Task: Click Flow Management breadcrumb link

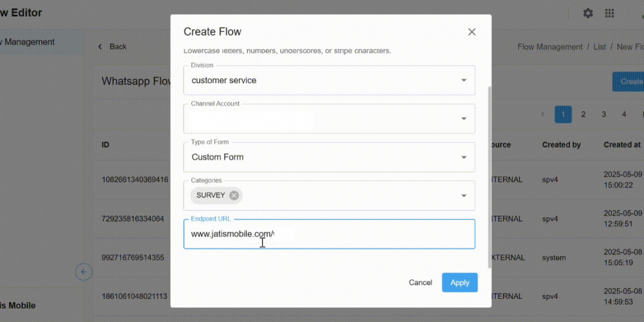Action: (550, 47)
